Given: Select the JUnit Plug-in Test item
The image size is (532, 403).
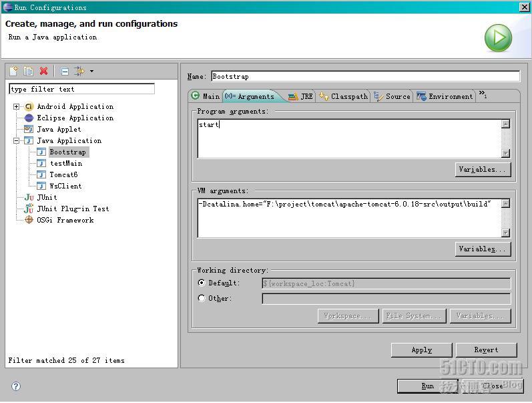Looking at the screenshot, I should tap(73, 209).
